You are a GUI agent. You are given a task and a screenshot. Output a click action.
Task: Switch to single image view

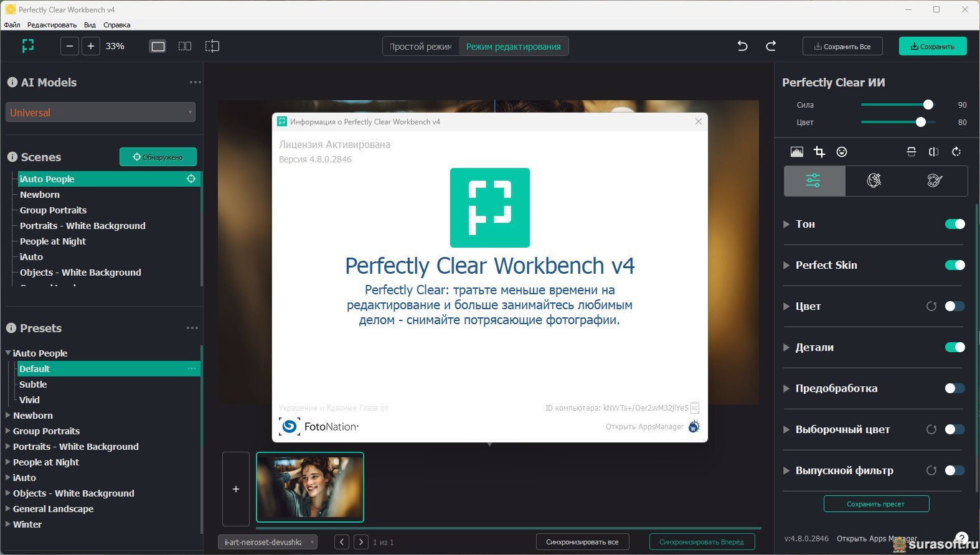click(158, 46)
